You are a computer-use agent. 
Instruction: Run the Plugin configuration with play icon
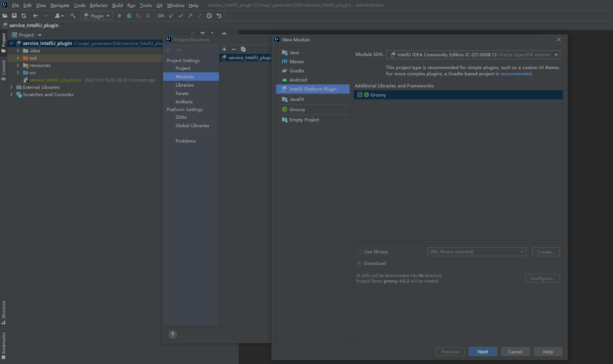point(120,16)
